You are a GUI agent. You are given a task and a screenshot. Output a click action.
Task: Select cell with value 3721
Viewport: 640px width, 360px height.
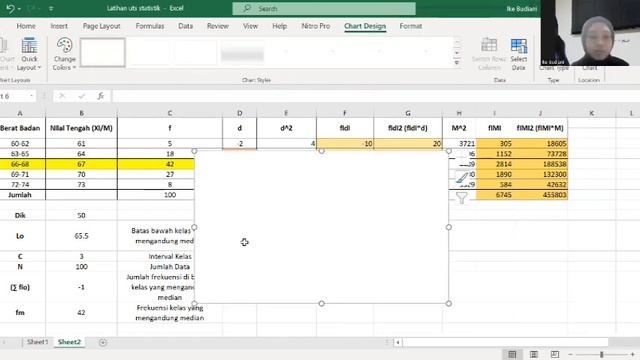coord(459,144)
